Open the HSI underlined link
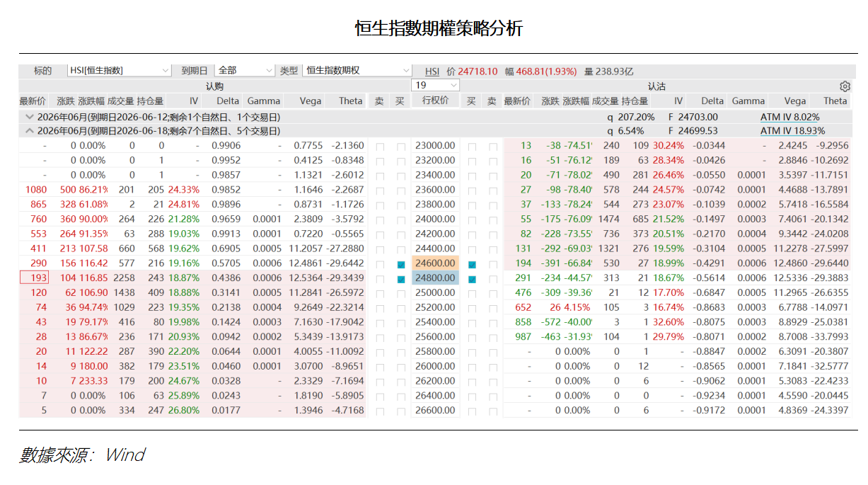The width and height of the screenshot is (868, 485). (x=432, y=72)
